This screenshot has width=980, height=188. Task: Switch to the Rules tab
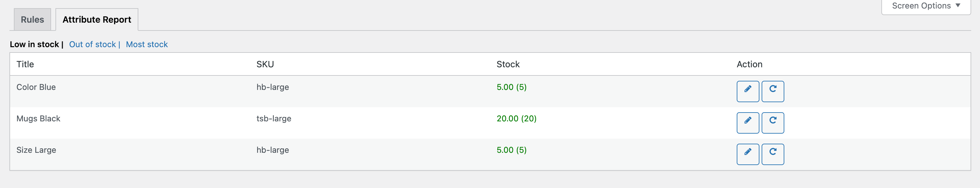32,19
